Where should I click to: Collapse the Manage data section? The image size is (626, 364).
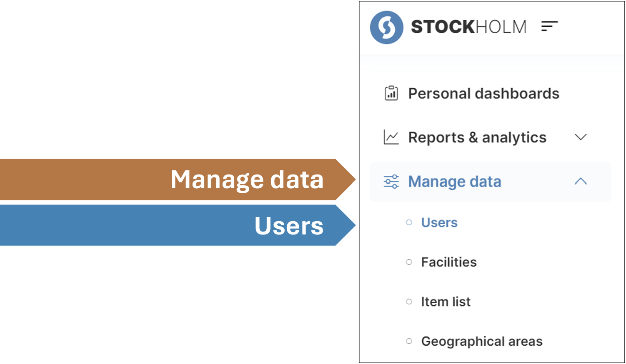point(581,181)
